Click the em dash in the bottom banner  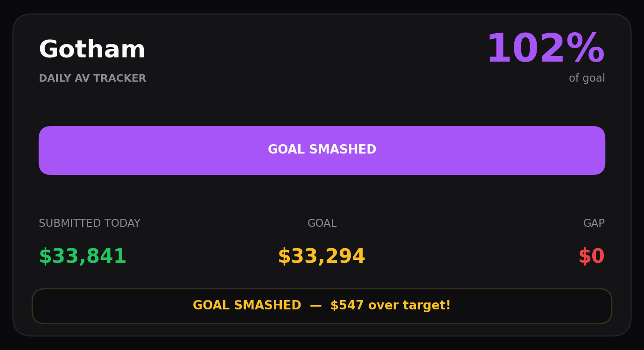316,306
